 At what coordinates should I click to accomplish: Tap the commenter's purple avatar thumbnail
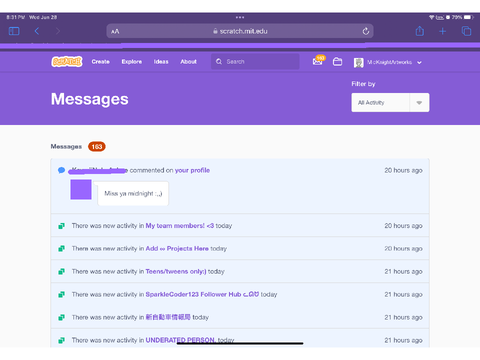pos(81,189)
